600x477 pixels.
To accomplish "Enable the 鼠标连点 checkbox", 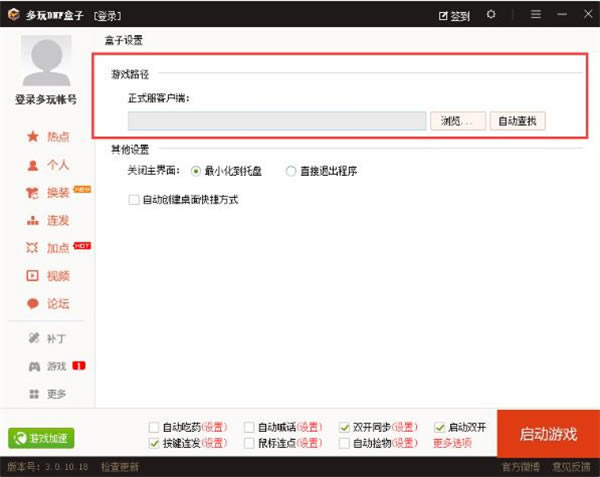I will [249, 443].
